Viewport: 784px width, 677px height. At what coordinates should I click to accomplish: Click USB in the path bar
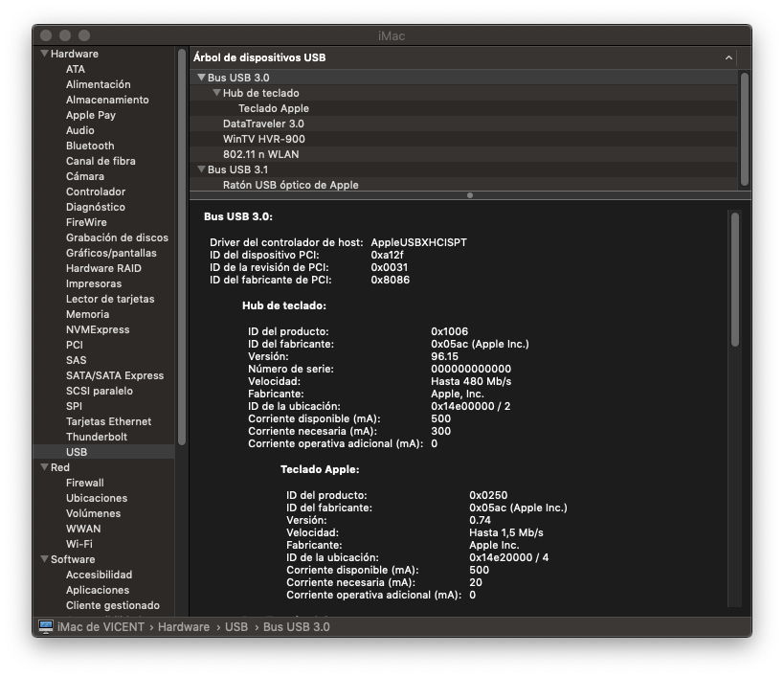point(236,627)
